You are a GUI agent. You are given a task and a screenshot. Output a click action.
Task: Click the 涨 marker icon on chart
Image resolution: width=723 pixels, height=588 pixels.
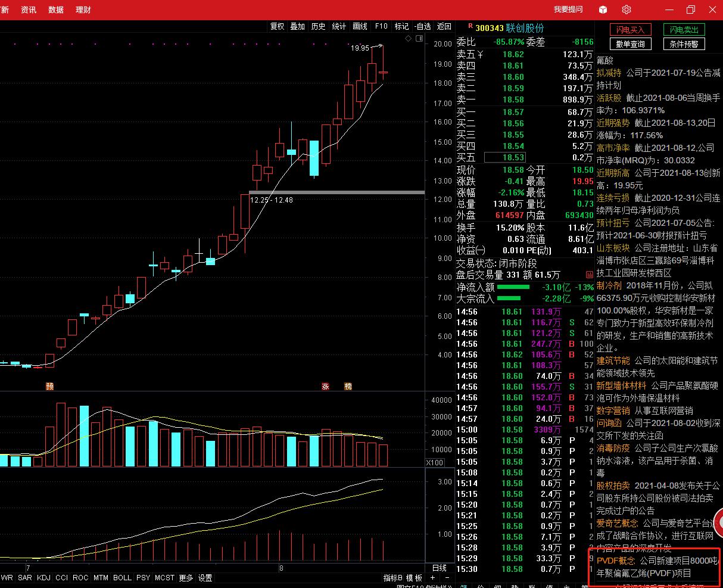click(326, 386)
